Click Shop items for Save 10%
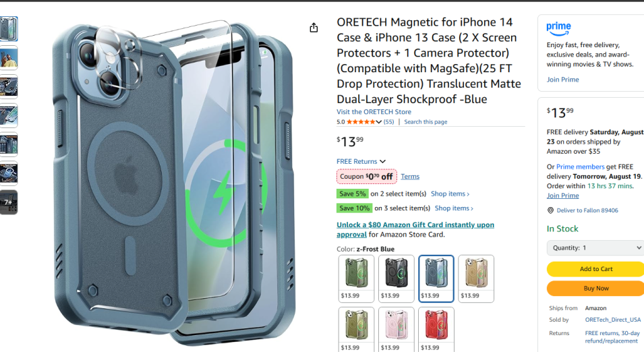Viewport: 644px width, 352px height. [x=454, y=208]
